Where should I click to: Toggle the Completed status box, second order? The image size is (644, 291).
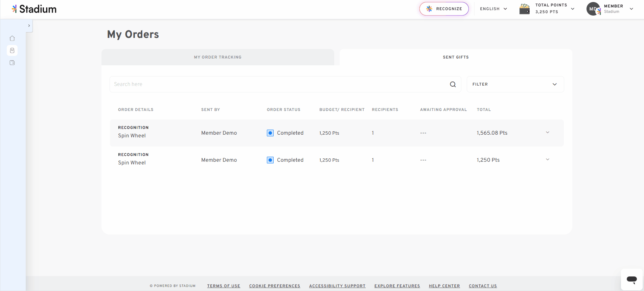pyautogui.click(x=270, y=160)
